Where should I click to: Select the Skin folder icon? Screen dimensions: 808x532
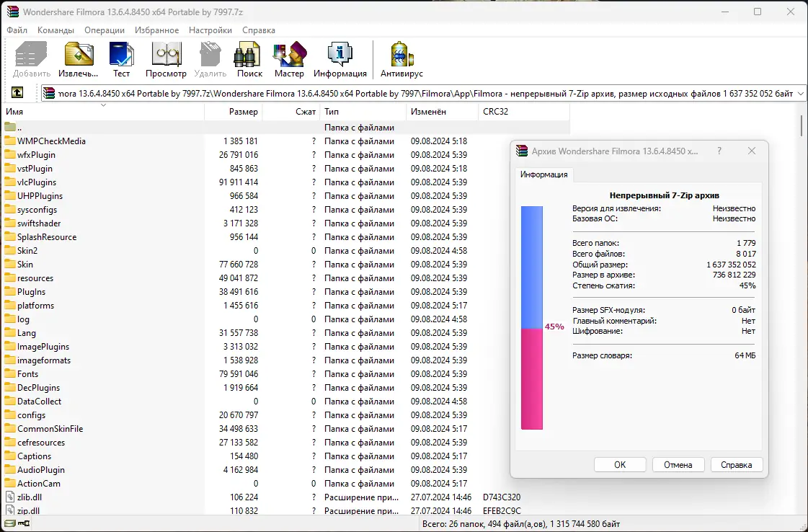(x=10, y=264)
